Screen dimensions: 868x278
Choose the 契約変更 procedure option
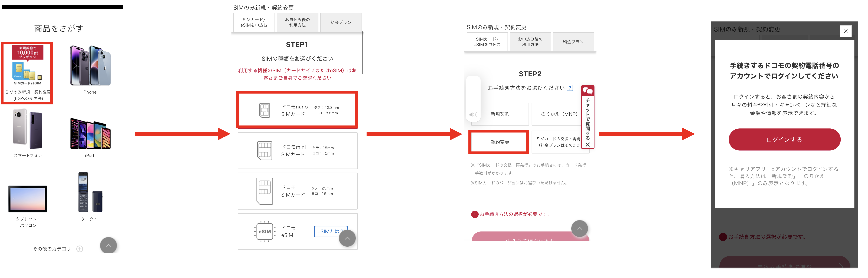[499, 142]
